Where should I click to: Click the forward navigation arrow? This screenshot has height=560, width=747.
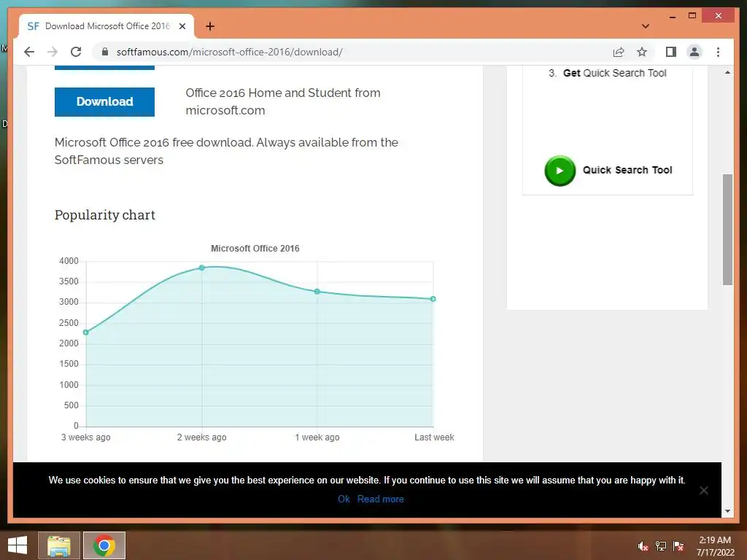point(53,52)
